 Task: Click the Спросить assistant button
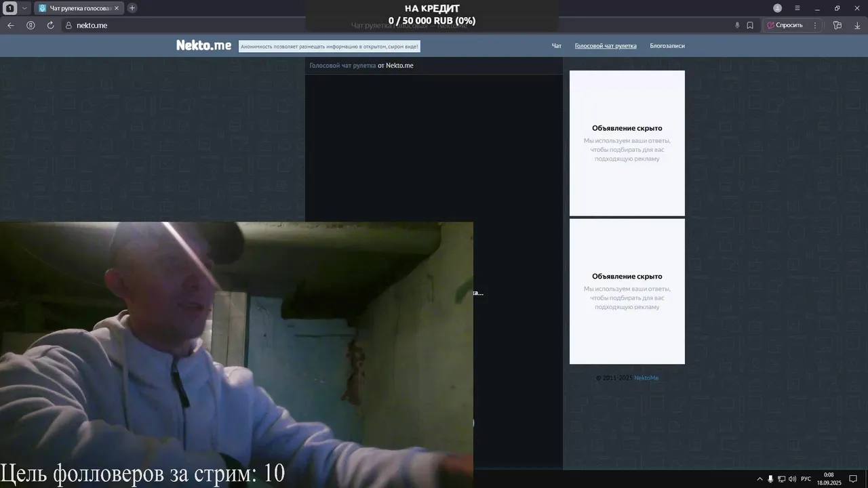click(x=785, y=25)
